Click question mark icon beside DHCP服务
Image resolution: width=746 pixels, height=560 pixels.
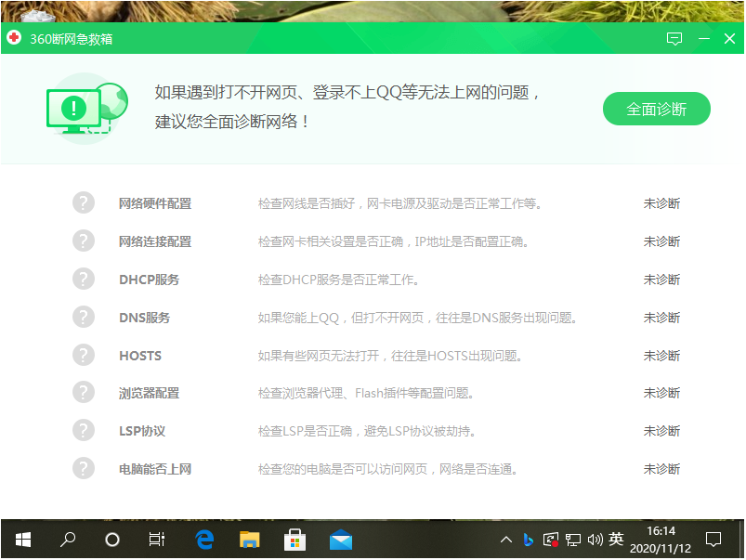tap(84, 279)
